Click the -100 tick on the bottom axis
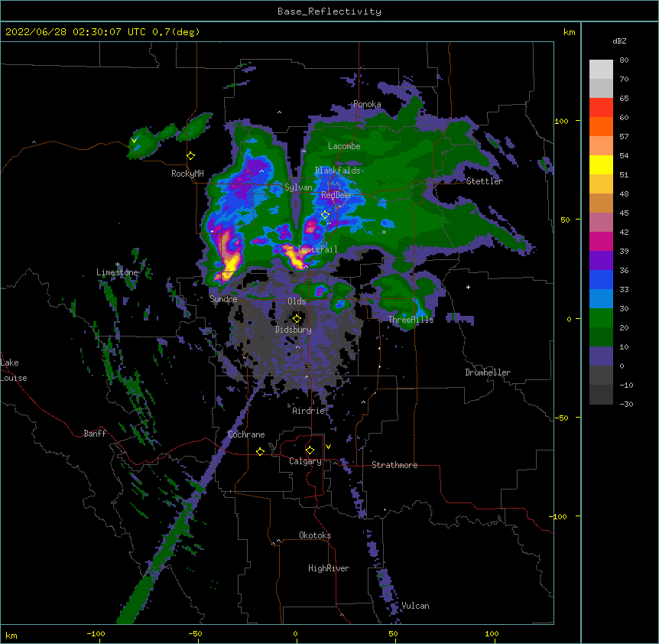 tap(96, 634)
